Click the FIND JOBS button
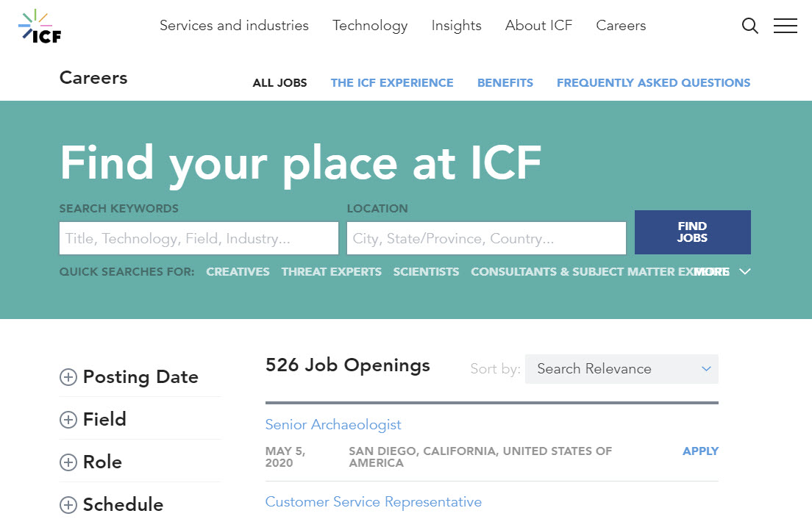The height and width of the screenshot is (519, 812). [692, 232]
